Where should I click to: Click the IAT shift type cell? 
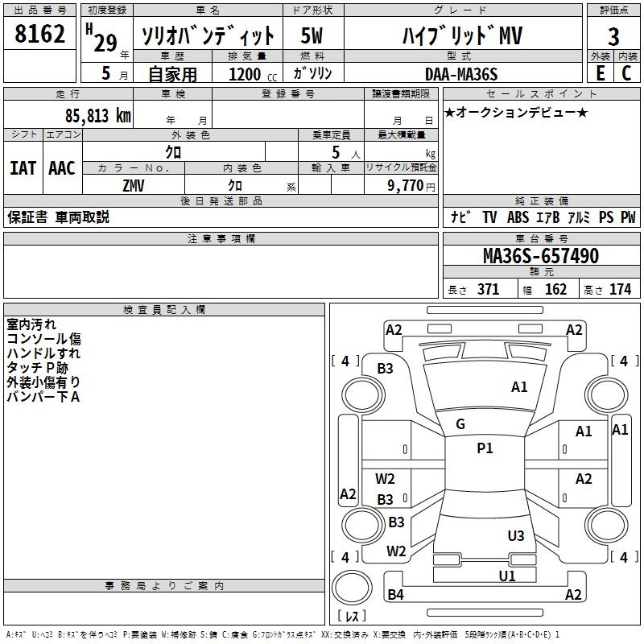click(23, 167)
